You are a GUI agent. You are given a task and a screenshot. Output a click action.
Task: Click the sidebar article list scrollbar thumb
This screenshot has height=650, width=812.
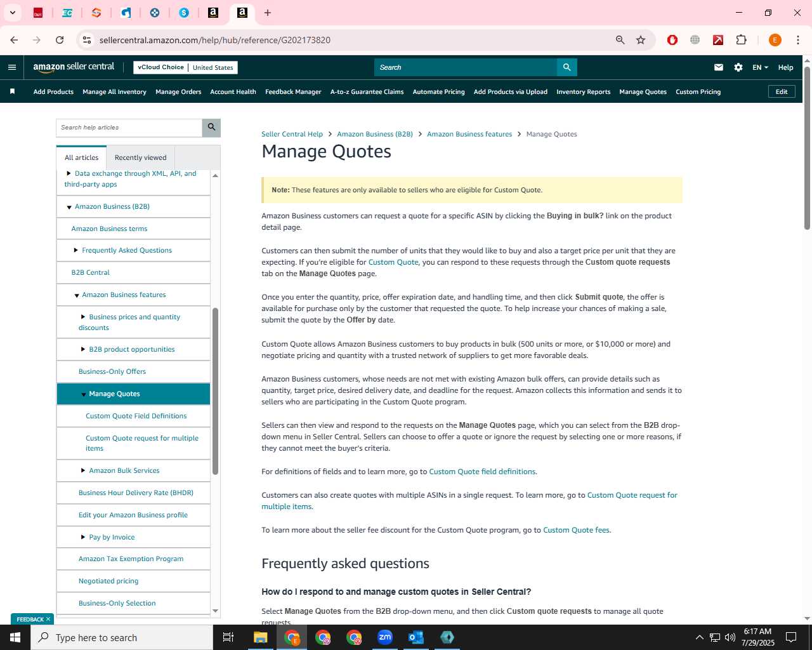click(215, 391)
